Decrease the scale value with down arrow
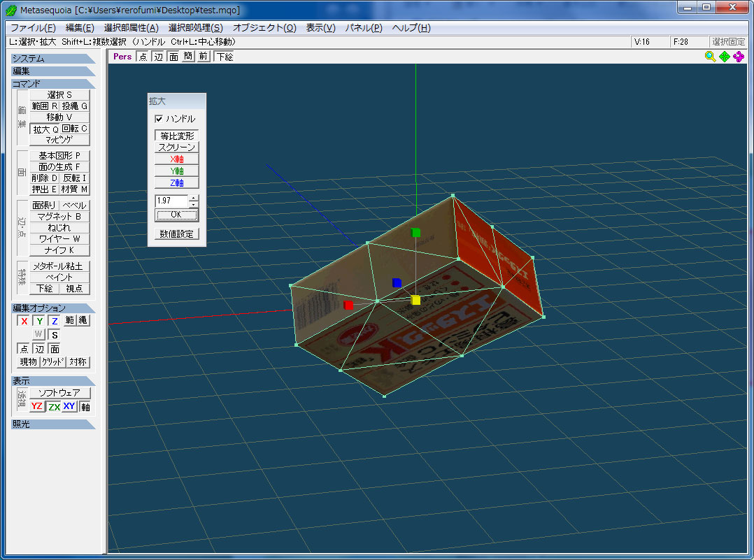 [193, 204]
